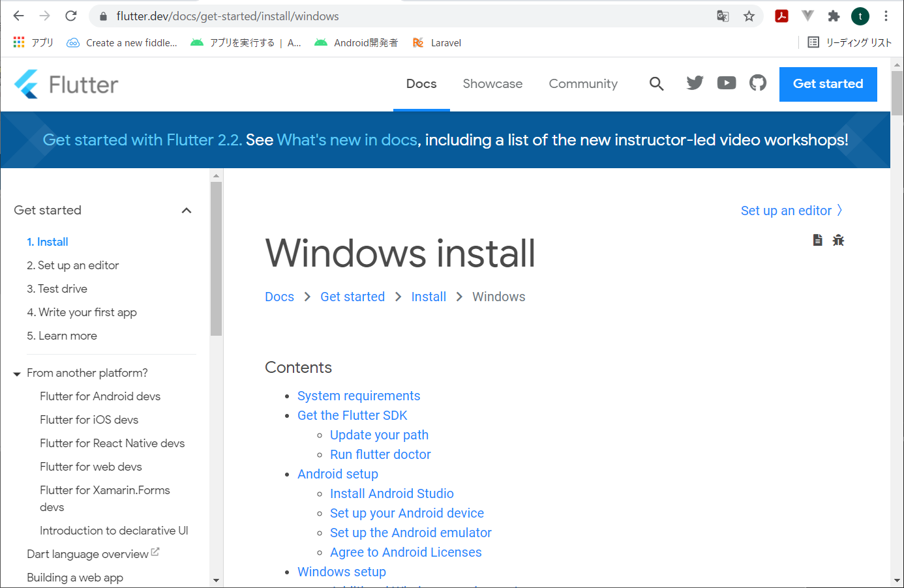Go back with the browser back arrow
This screenshot has width=904, height=588.
18,16
